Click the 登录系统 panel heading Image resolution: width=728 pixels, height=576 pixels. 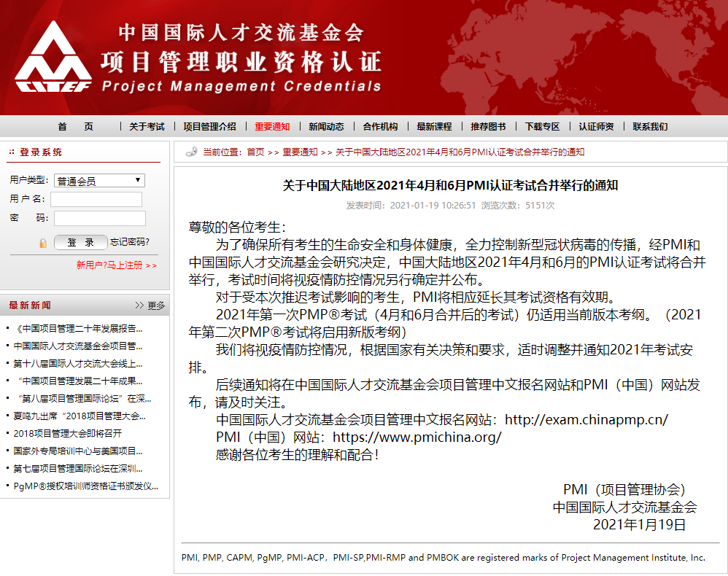point(40,152)
